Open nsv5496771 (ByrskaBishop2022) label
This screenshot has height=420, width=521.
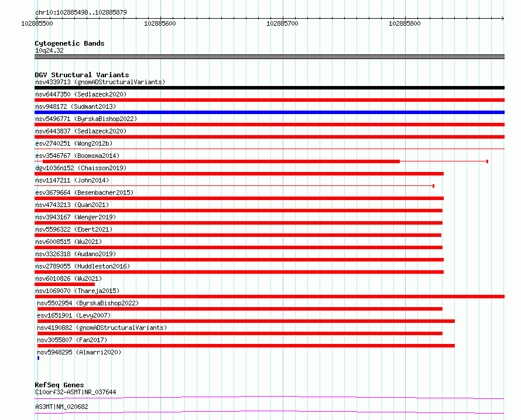pos(86,119)
